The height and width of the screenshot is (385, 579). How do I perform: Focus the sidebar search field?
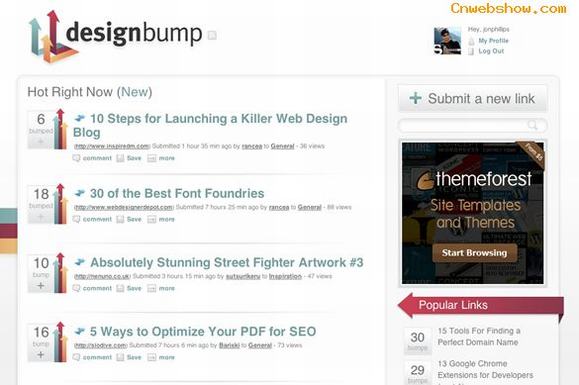click(472, 126)
